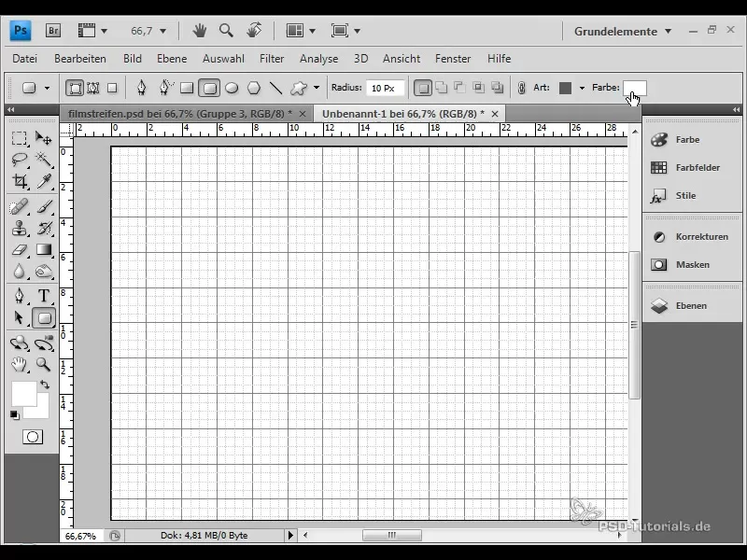Viewport: 747px width, 560px height.
Task: Enable Paths mode
Action: point(92,88)
